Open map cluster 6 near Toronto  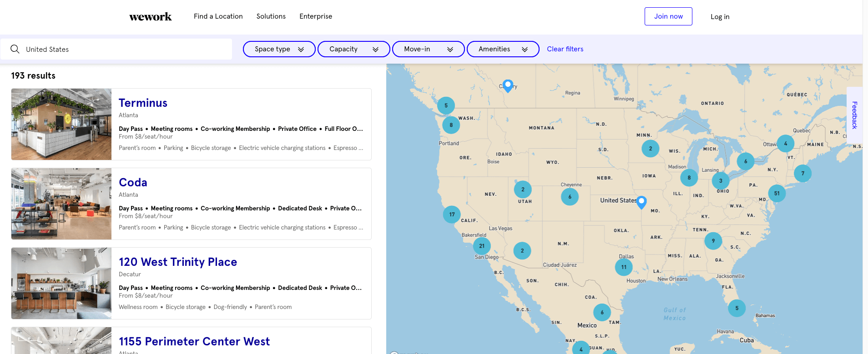tap(746, 161)
